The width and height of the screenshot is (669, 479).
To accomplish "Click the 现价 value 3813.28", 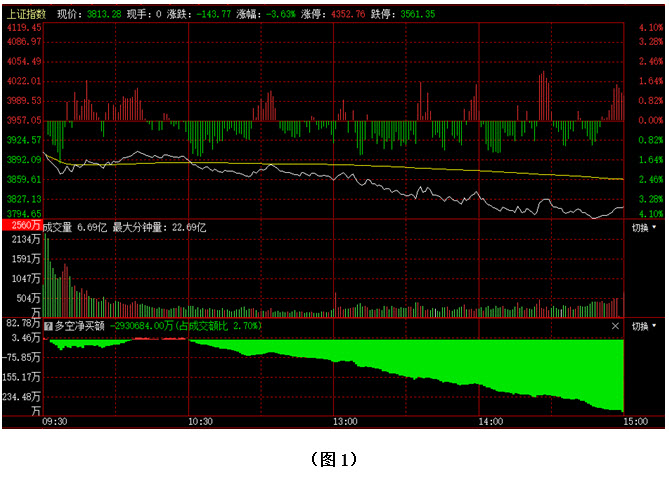I will click(103, 15).
